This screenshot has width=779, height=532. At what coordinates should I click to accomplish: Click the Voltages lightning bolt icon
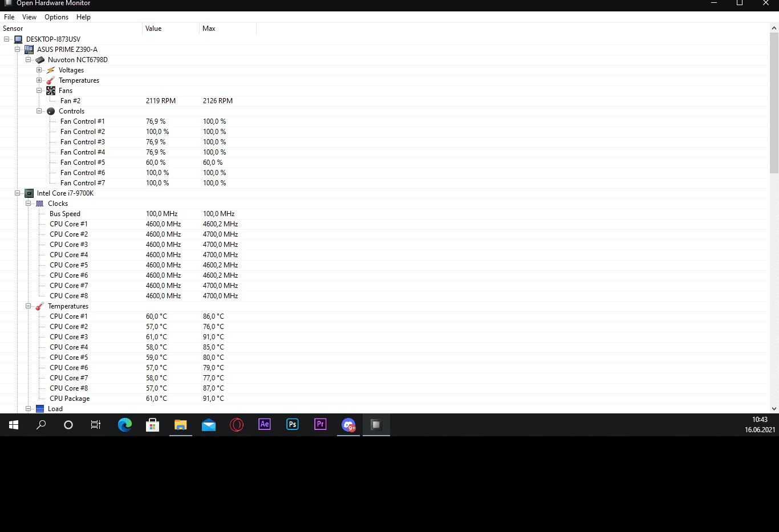tap(51, 70)
